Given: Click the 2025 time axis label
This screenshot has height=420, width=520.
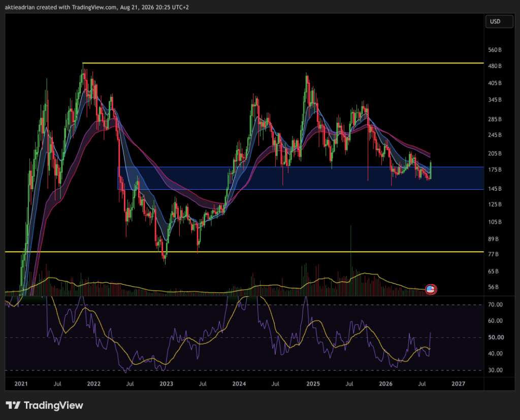Looking at the screenshot, I should point(313,384).
